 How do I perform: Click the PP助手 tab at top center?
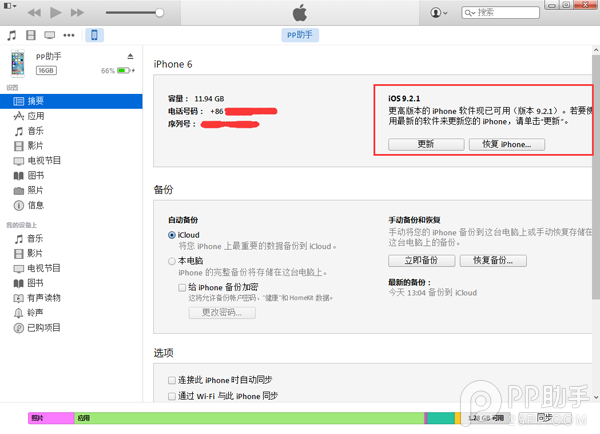pyautogui.click(x=300, y=35)
